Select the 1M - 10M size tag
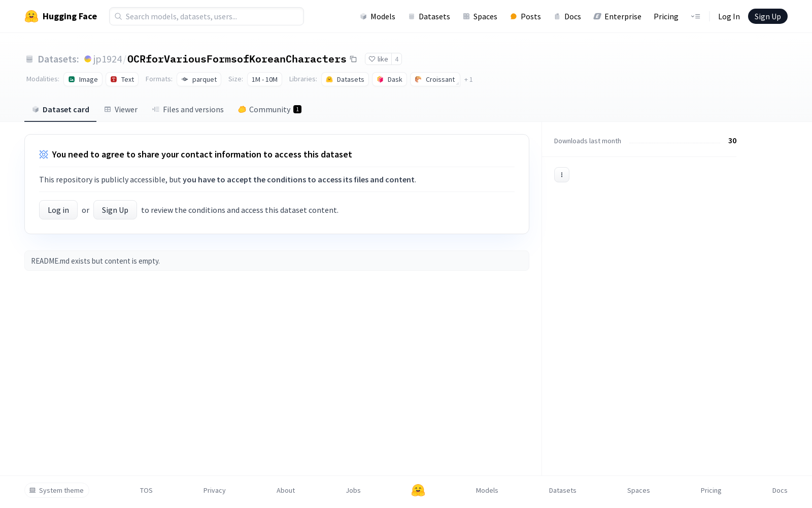 tap(264, 79)
